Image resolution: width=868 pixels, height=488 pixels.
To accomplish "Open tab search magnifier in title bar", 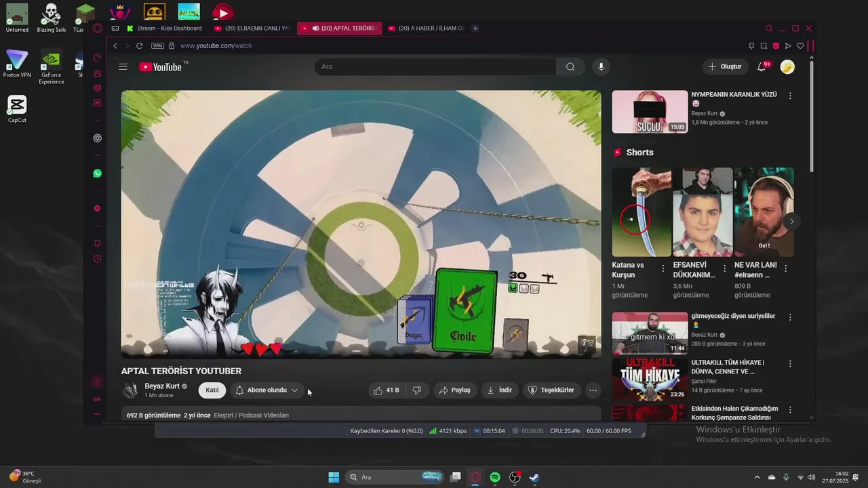I will [769, 28].
